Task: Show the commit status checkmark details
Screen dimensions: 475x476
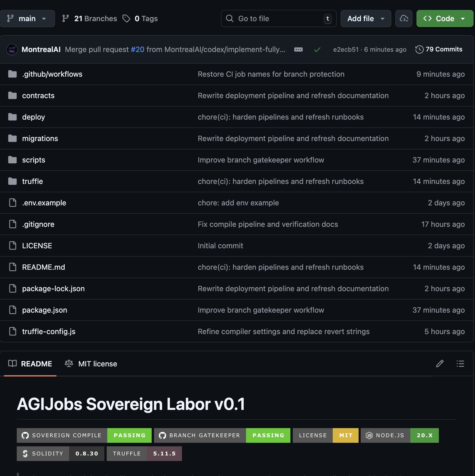Action: click(x=317, y=50)
